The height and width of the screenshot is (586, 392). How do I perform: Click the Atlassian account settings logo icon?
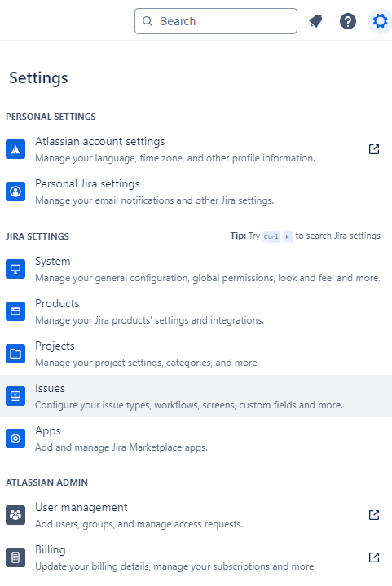click(15, 149)
